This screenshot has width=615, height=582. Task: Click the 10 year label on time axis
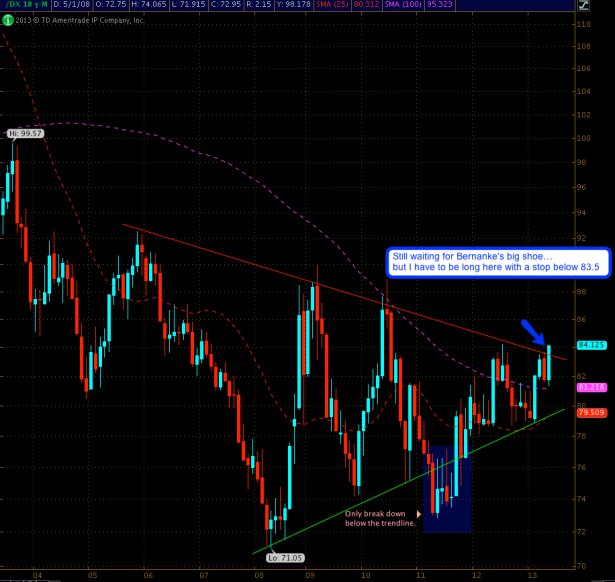coord(366,575)
